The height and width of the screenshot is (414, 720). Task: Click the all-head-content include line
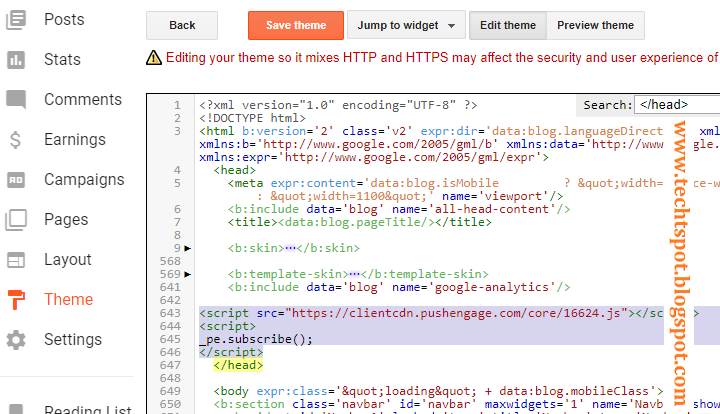click(399, 210)
